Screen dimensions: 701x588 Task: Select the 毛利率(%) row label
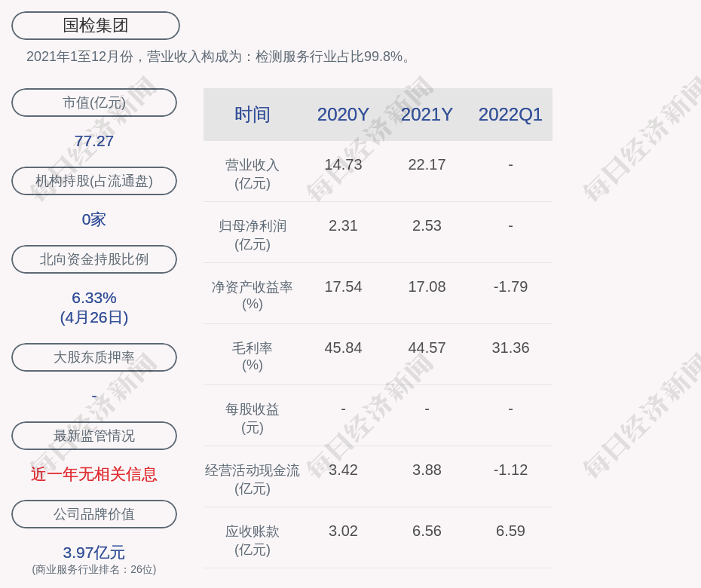coord(253,357)
